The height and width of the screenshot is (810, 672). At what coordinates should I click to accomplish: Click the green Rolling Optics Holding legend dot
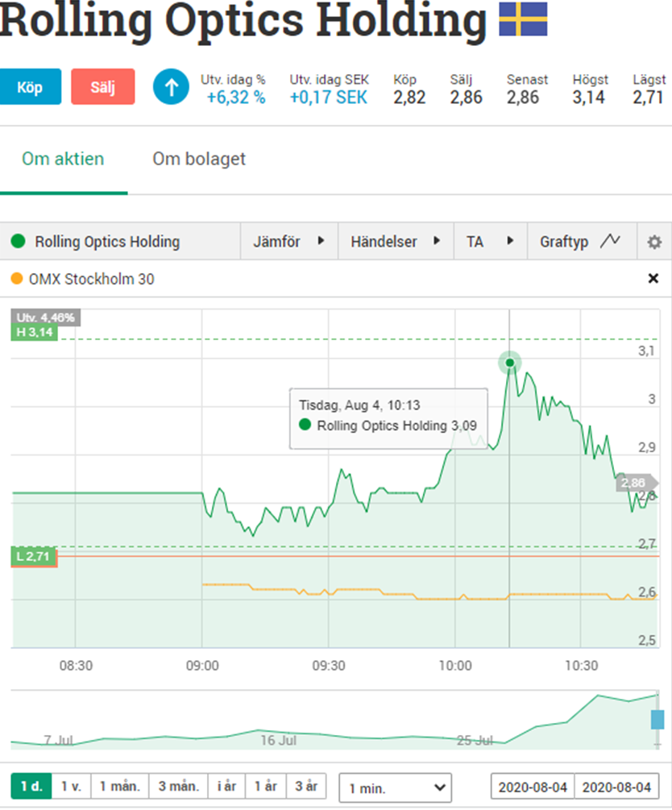point(18,241)
